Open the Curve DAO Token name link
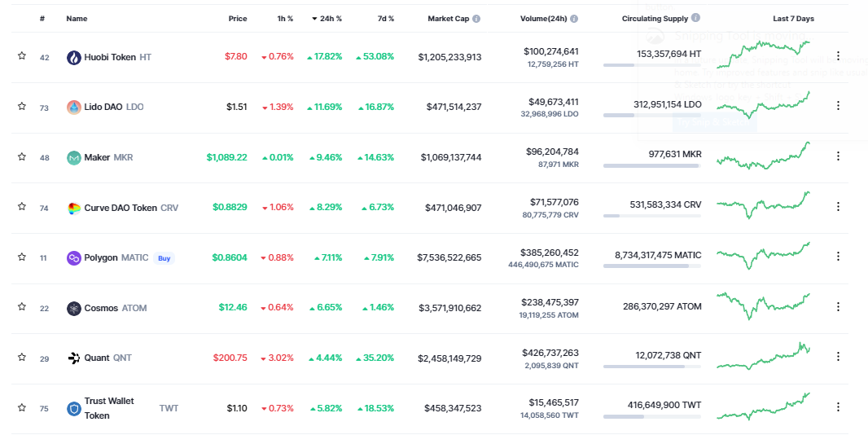This screenshot has height=435, width=868. pos(120,208)
